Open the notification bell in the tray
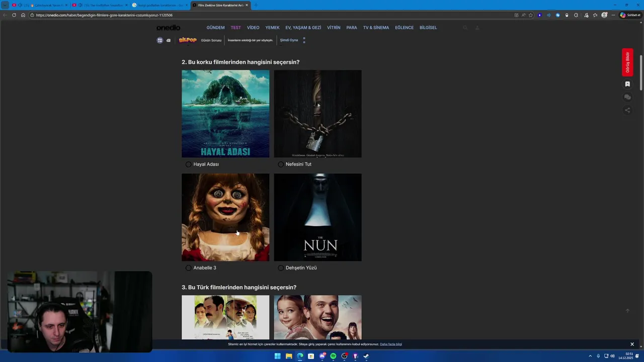The width and height of the screenshot is (644, 362). [x=637, y=356]
